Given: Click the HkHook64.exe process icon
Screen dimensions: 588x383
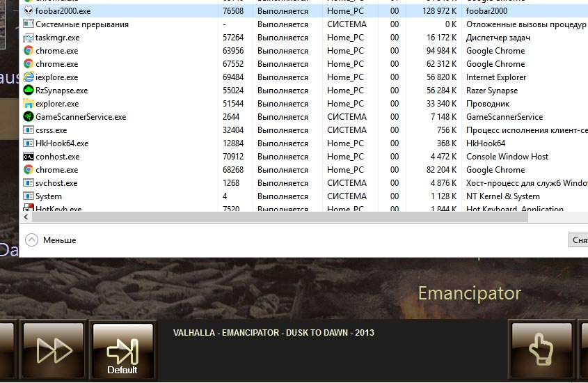Looking at the screenshot, I should [x=29, y=143].
